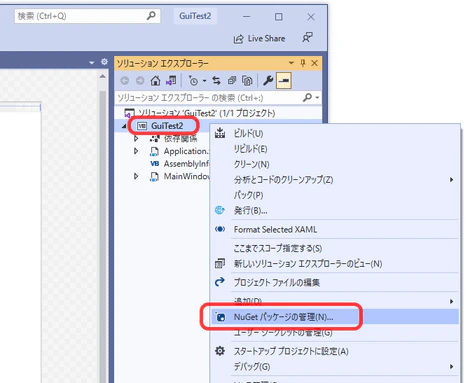
Task: Click the build icon beside ビルド(U)
Action: tap(220, 133)
